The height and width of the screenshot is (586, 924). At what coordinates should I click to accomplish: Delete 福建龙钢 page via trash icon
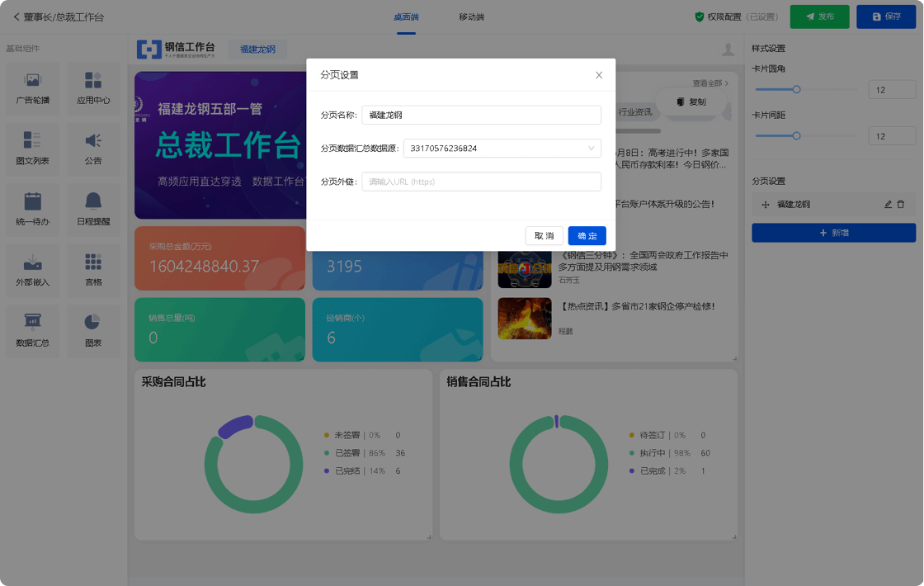click(x=901, y=204)
